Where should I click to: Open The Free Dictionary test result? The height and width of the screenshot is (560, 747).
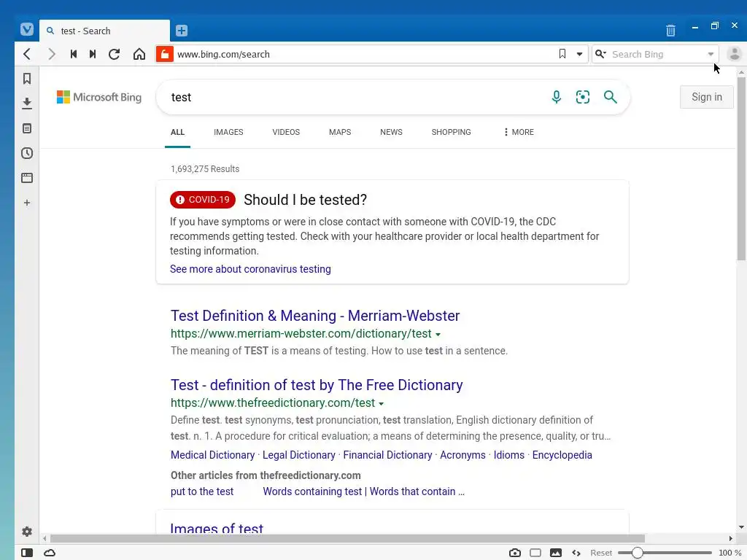[x=317, y=385]
